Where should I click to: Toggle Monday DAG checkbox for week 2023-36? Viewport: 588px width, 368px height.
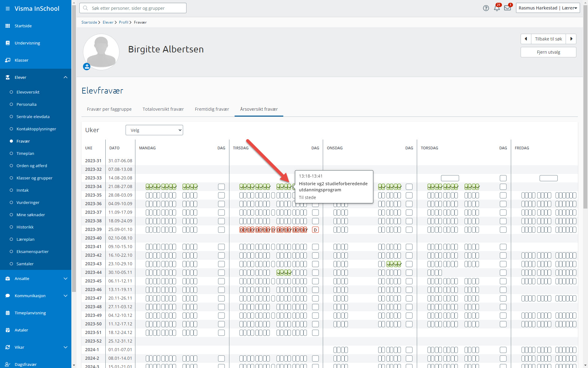tap(221, 204)
